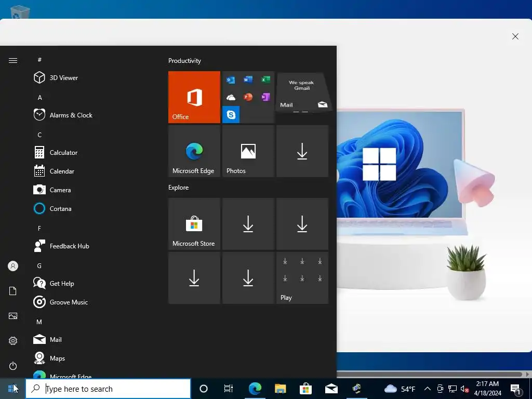
Task: Open the notification Action Center
Action: pos(516,389)
